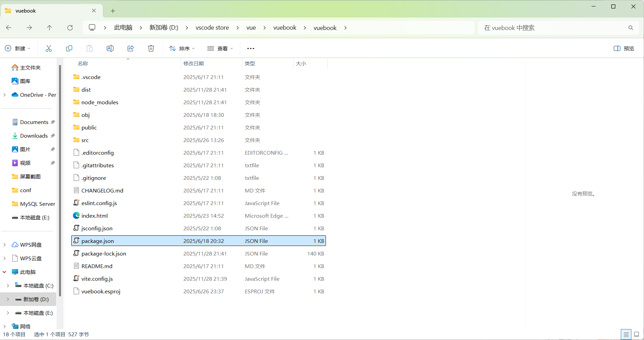Open the See more options ellipsis
644x340 pixels.
point(251,48)
